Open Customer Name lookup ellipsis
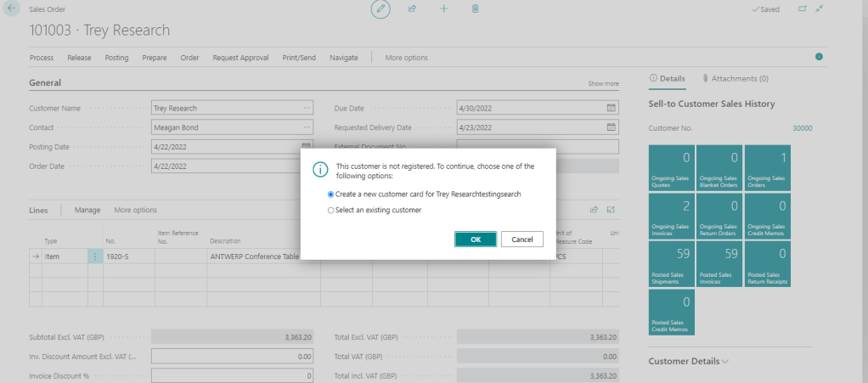Viewport: 868px width, 383px height. tap(307, 109)
